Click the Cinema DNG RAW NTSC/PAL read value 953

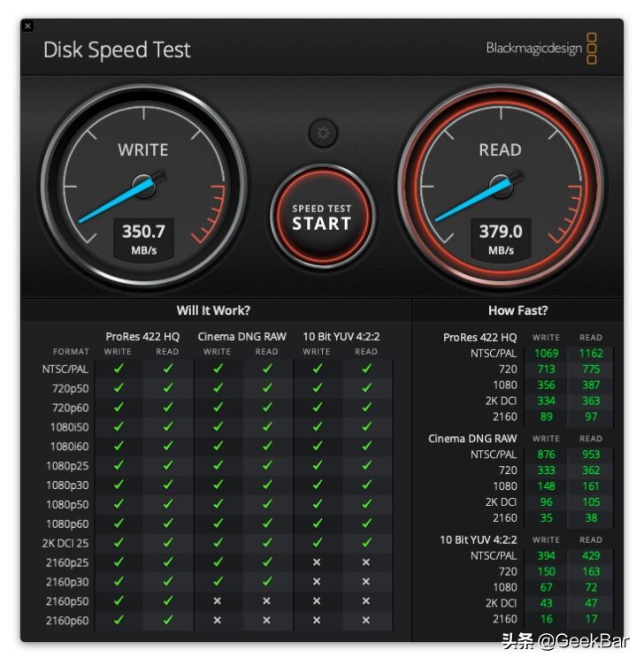coord(591,455)
